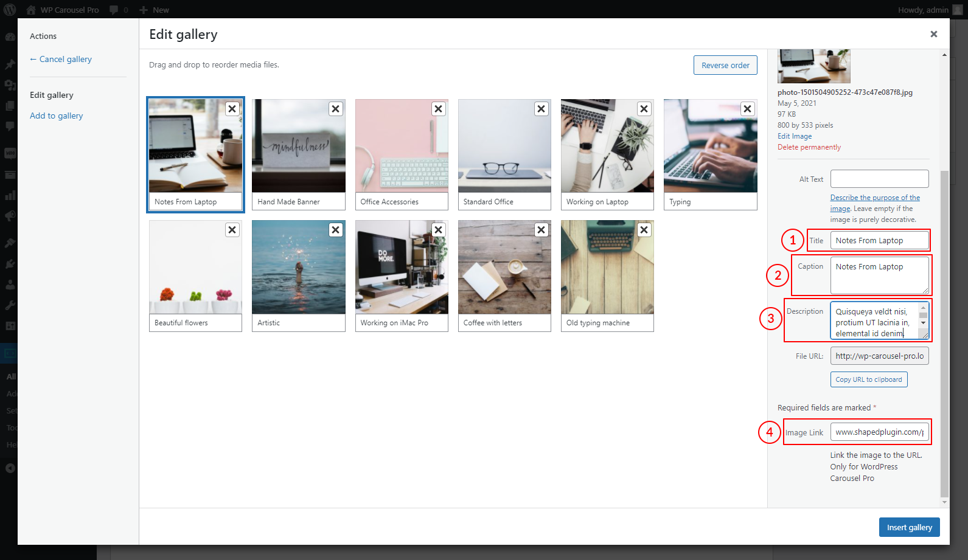The width and height of the screenshot is (968, 560).
Task: Remove Office Accessories image from gallery
Action: [438, 109]
